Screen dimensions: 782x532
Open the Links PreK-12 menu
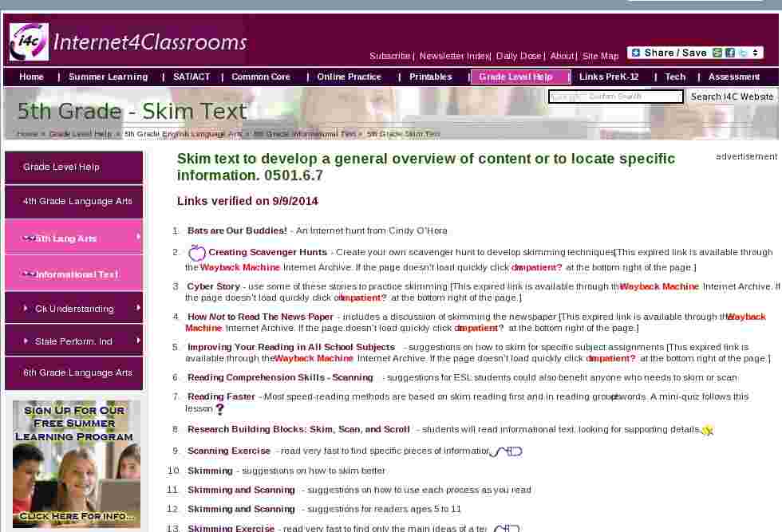[x=609, y=77]
